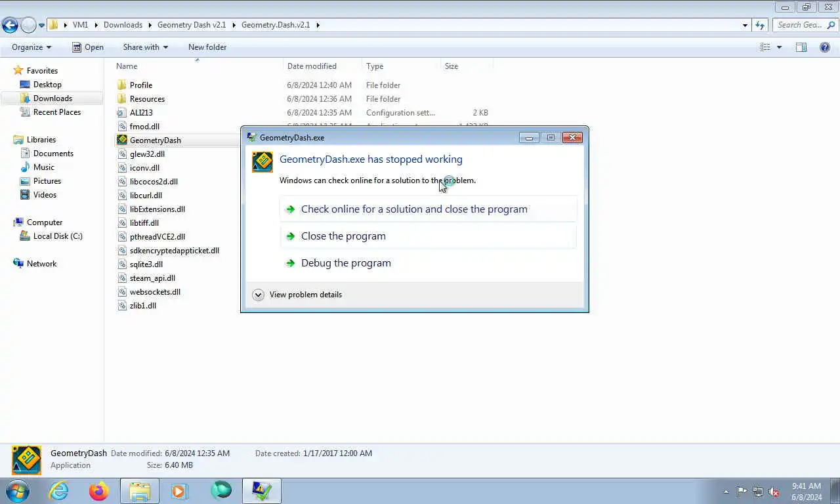This screenshot has height=504, width=840.
Task: Select the iconv.dll file
Action: click(144, 168)
